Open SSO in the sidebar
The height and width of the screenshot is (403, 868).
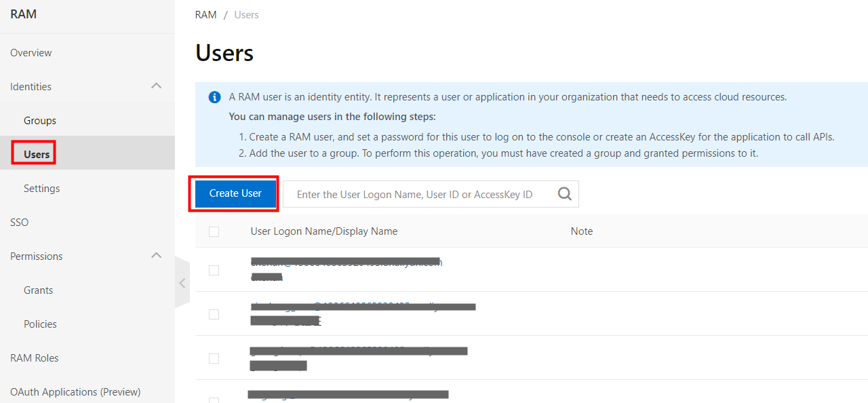click(x=20, y=222)
